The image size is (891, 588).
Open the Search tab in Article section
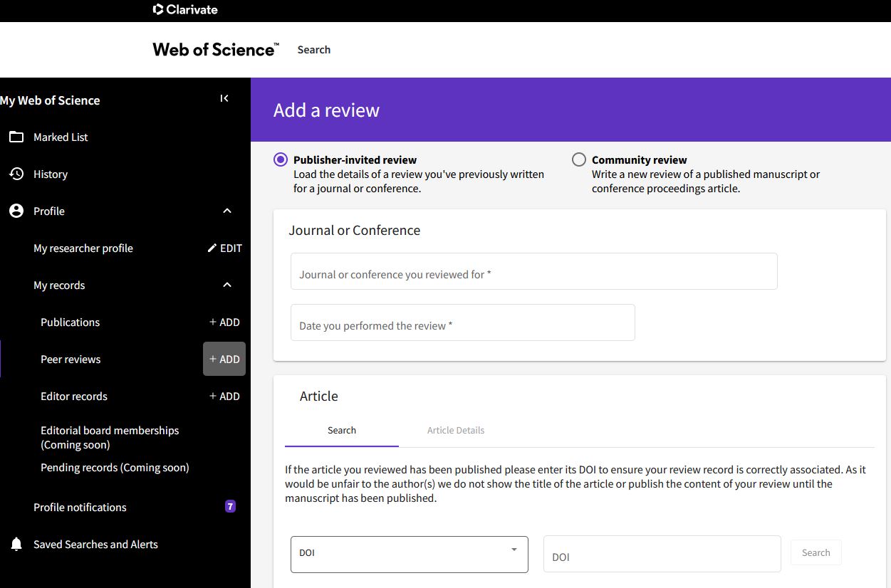(342, 430)
